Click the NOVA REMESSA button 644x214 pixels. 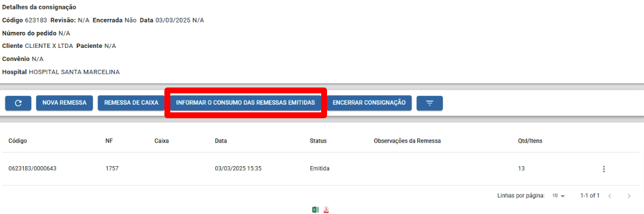click(64, 103)
